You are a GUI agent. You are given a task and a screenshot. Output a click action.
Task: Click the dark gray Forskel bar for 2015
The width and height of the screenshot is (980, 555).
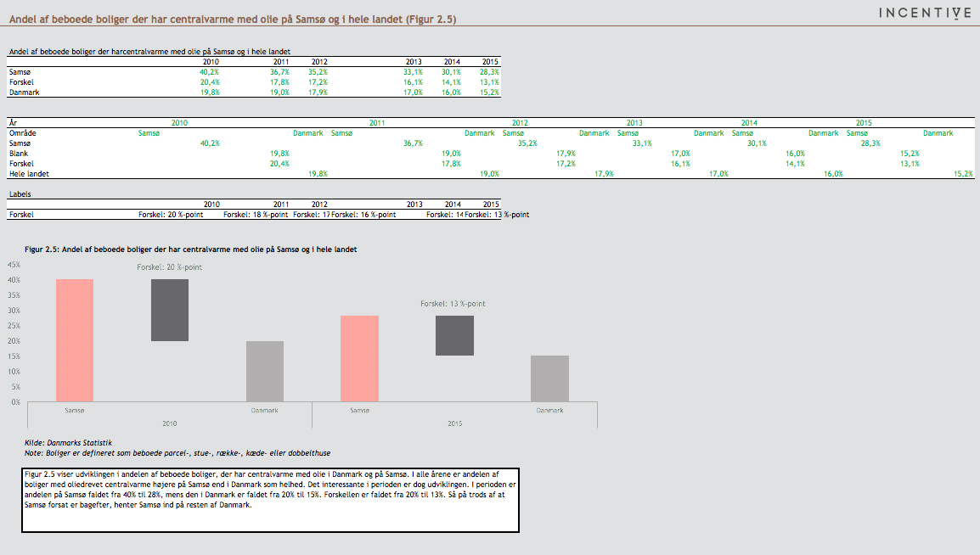pyautogui.click(x=454, y=335)
